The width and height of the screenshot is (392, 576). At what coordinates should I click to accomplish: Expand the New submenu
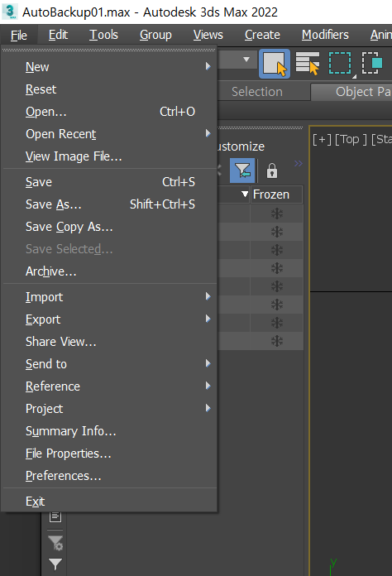[x=109, y=67]
